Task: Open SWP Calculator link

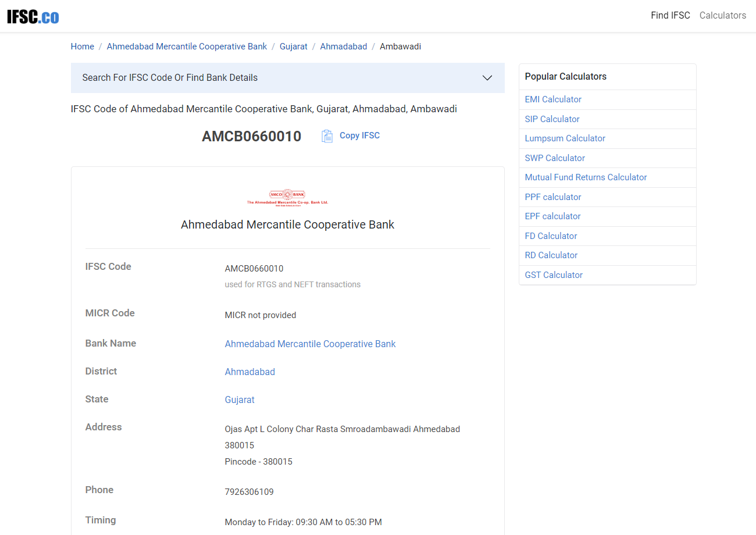Action: [555, 158]
